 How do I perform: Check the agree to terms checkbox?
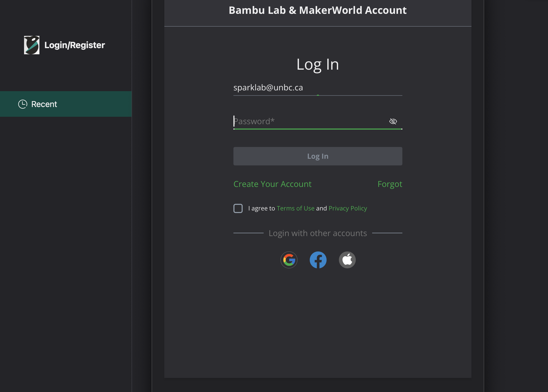pos(238,208)
